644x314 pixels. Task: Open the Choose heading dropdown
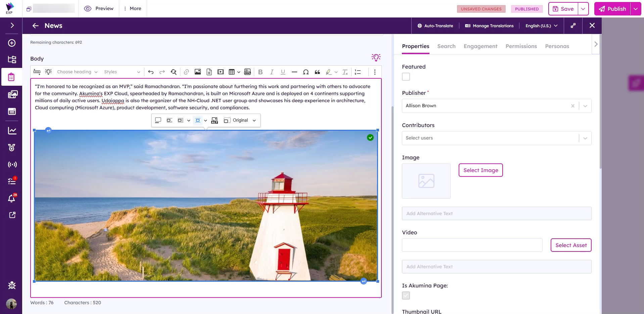[77, 72]
